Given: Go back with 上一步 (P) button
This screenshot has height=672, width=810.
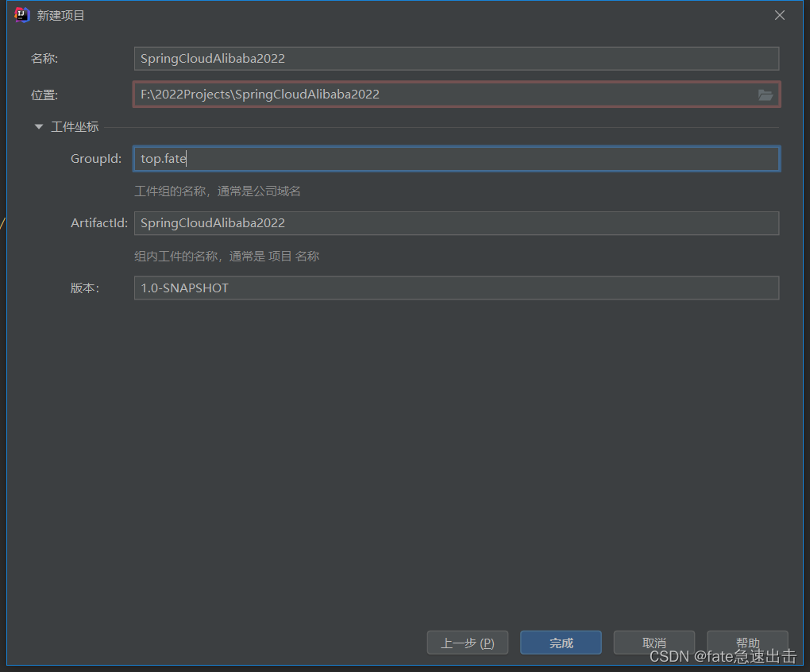Looking at the screenshot, I should 468,643.
